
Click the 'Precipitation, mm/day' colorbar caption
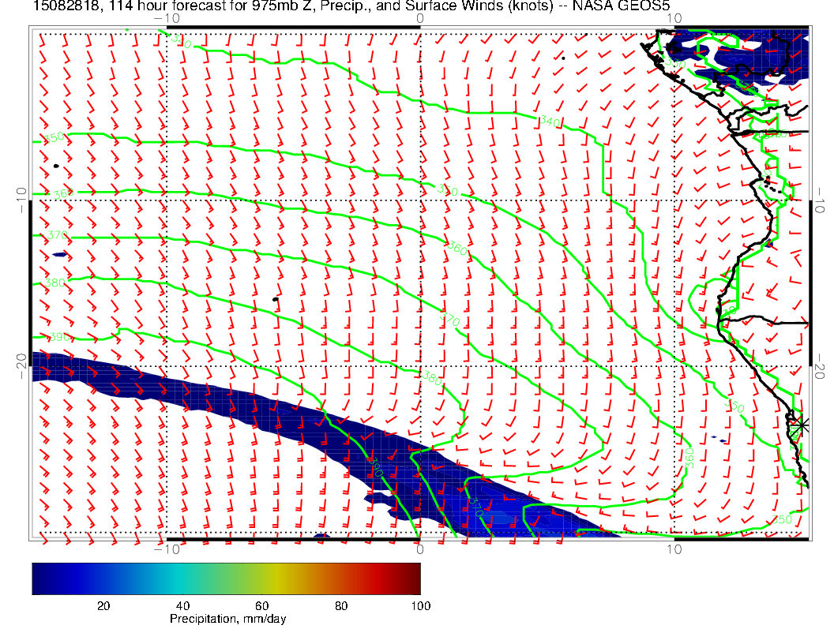tap(228, 620)
